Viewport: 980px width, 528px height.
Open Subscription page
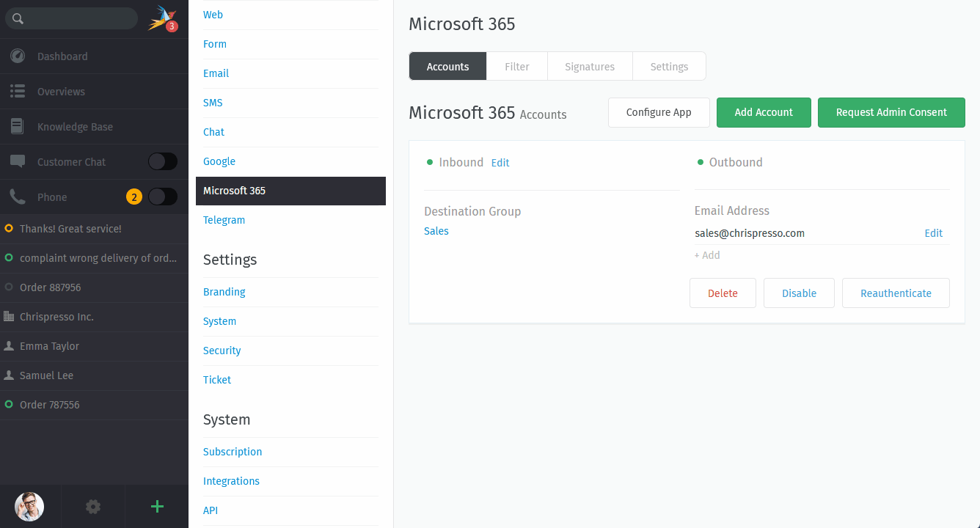pyautogui.click(x=233, y=452)
